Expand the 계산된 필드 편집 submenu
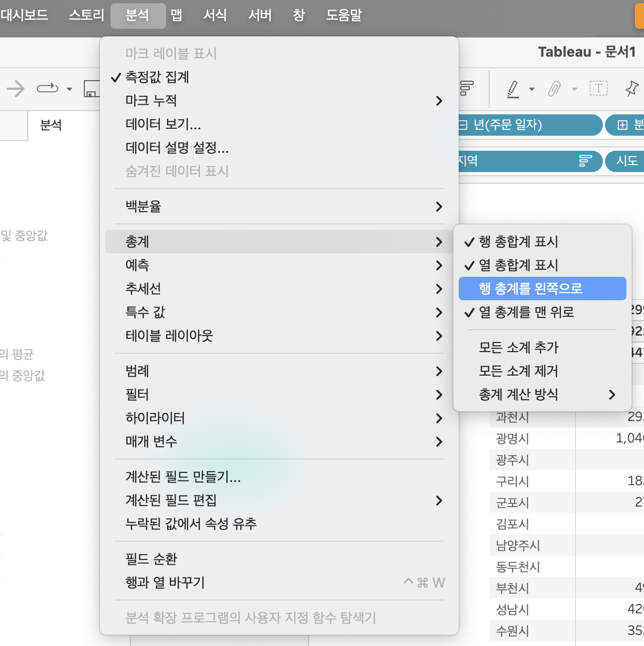Screen dimensions: 644x646 click(279, 500)
